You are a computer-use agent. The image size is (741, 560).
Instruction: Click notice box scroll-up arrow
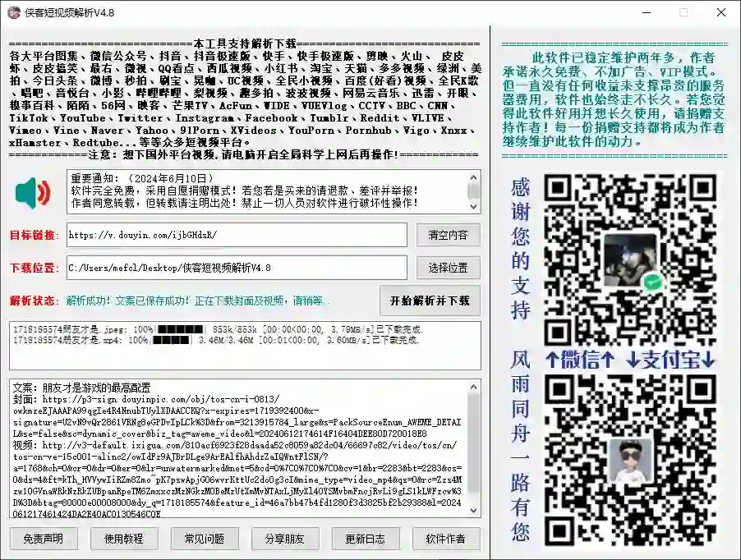(473, 177)
